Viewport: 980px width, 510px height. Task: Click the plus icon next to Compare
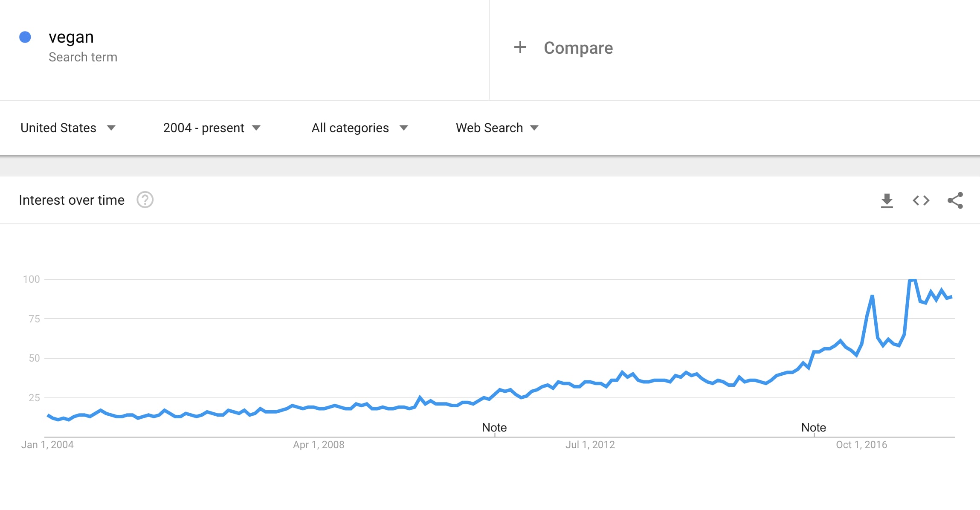pyautogui.click(x=520, y=47)
